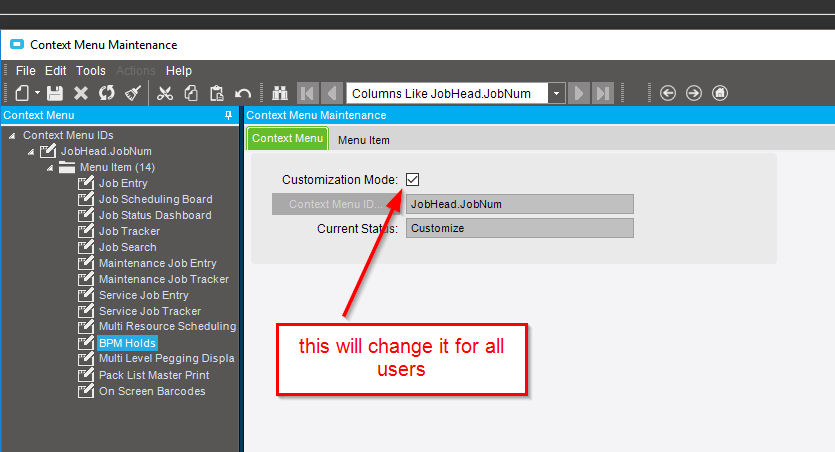
Task: Go to last record navigation icon
Action: pos(603,93)
